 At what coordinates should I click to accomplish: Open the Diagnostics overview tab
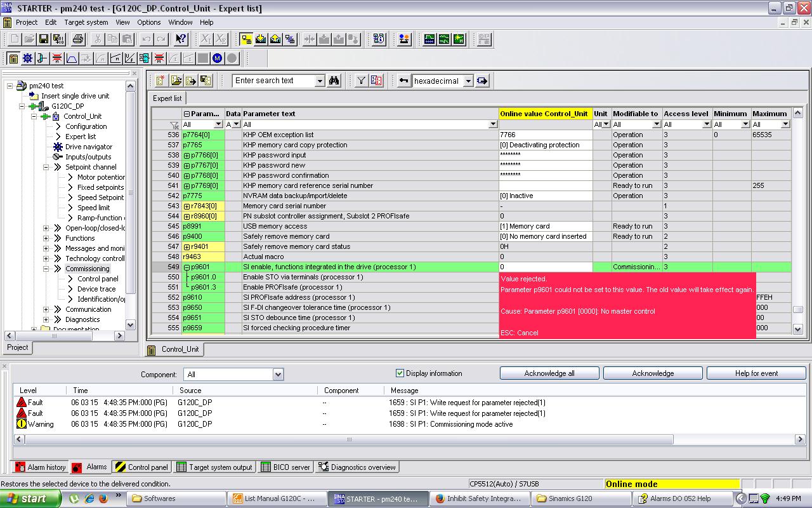pyautogui.click(x=357, y=467)
